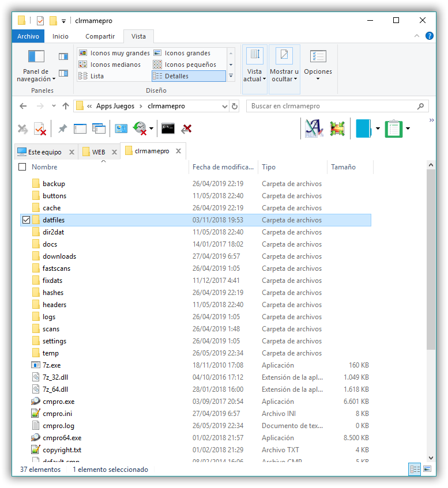Move the layout gallery down one row
Viewport: 448px width, 488px height.
pyautogui.click(x=231, y=65)
